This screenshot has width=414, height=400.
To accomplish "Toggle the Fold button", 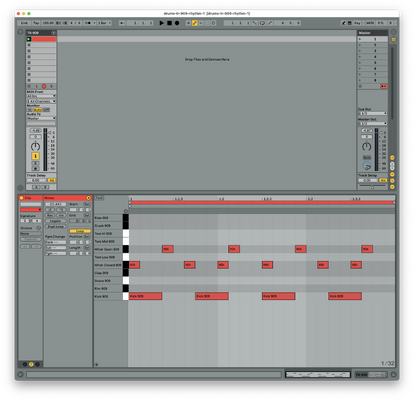I will coord(99,198).
